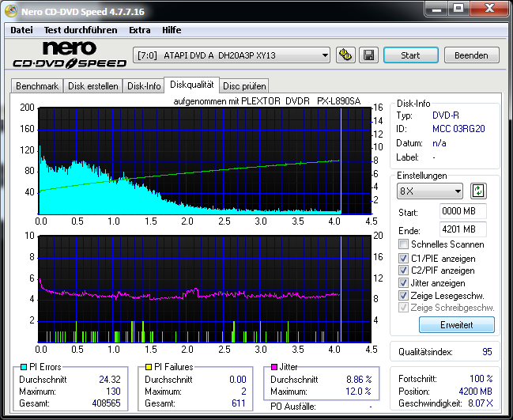Switch to the Disc prüfen tab
513x420 pixels.
point(244,86)
